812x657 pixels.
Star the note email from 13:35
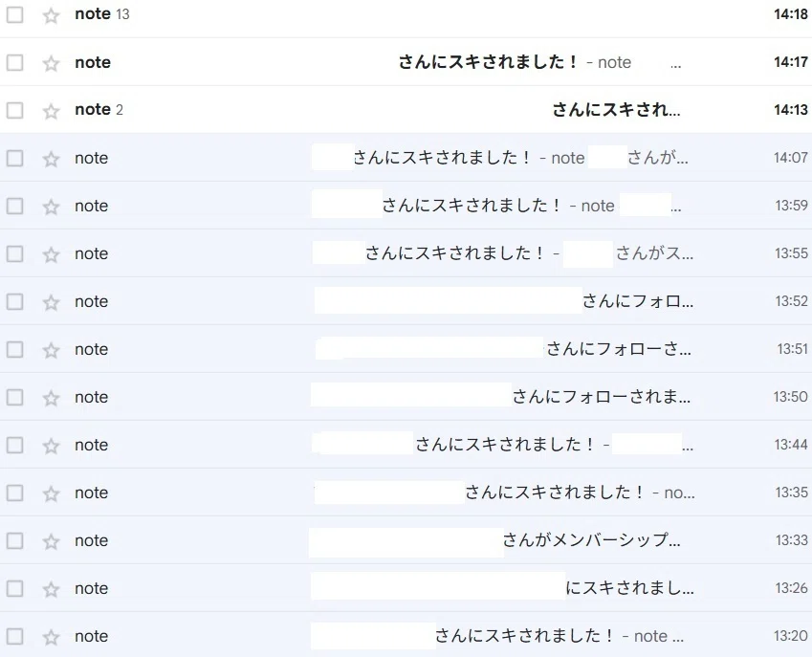point(51,493)
